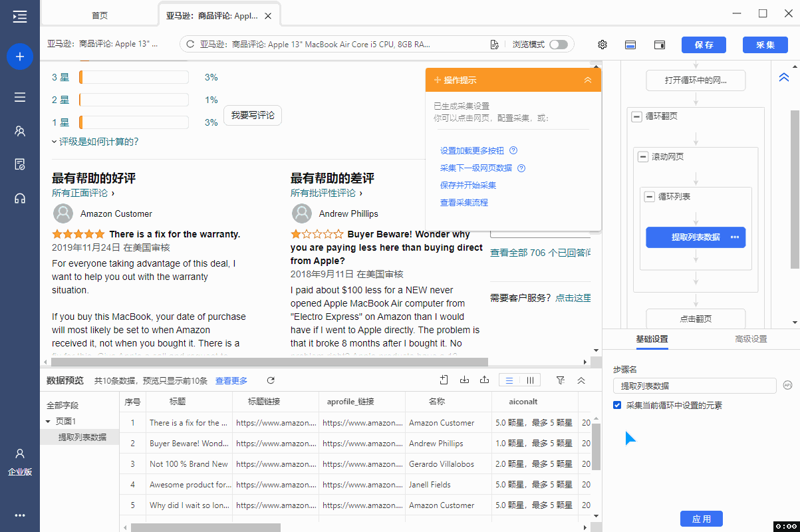Open the team collaboration icon in sidebar
800x532 pixels.
pos(20,131)
